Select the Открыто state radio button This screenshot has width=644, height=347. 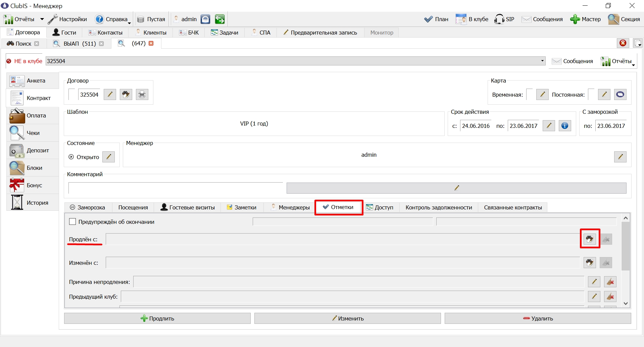71,157
